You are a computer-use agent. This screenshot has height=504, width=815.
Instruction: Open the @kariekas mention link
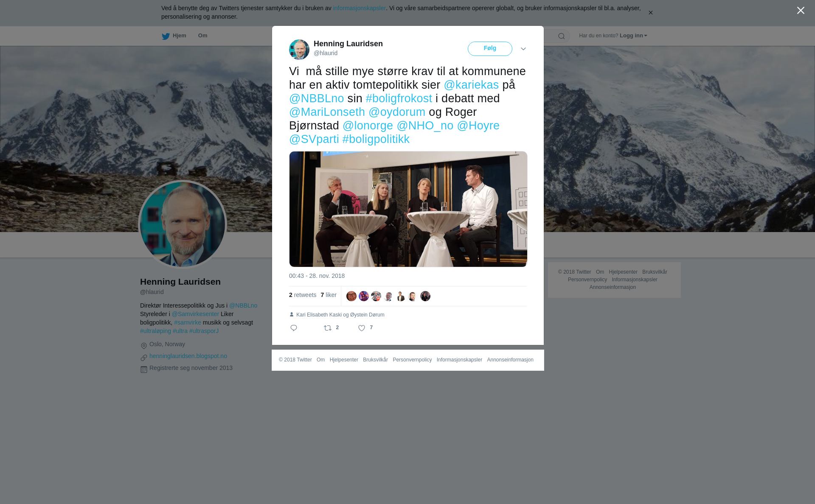click(x=471, y=85)
